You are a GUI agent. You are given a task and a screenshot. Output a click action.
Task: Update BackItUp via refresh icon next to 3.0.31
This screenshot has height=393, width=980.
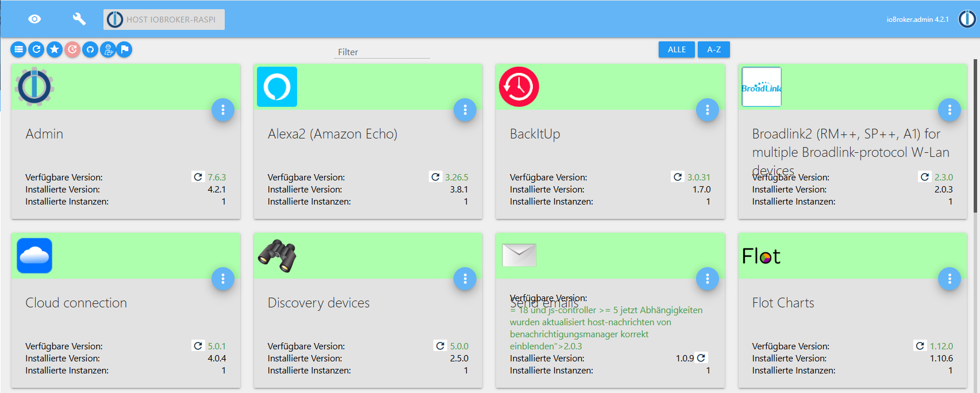[678, 177]
